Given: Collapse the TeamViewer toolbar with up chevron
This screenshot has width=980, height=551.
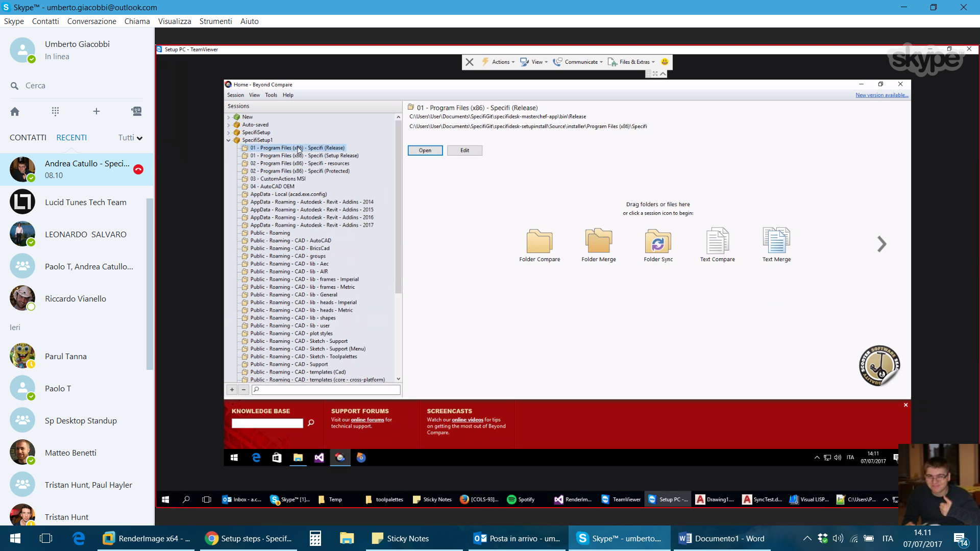Looking at the screenshot, I should coord(663,74).
